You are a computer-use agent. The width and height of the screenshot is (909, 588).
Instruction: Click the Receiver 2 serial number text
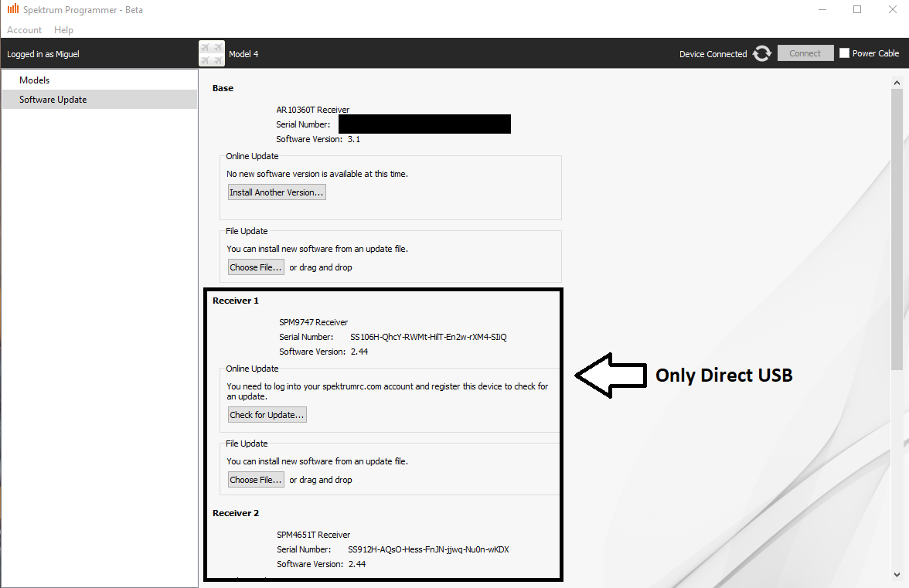pyautogui.click(x=428, y=549)
